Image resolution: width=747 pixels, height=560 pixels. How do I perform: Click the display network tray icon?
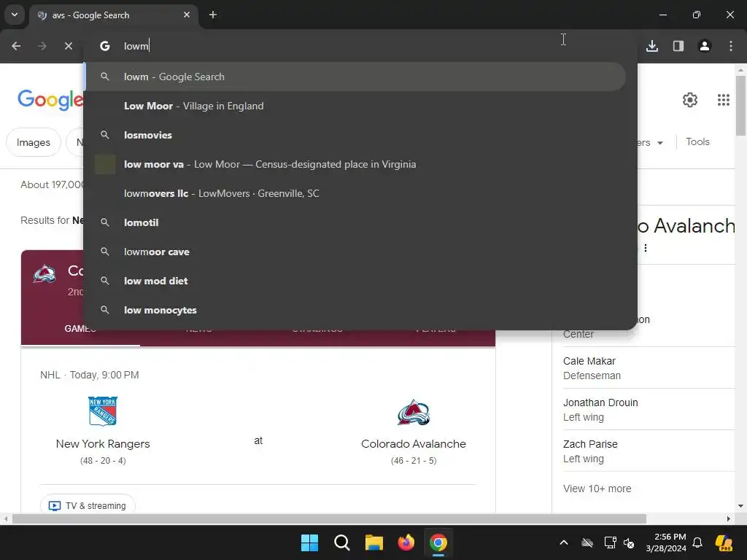coord(611,542)
